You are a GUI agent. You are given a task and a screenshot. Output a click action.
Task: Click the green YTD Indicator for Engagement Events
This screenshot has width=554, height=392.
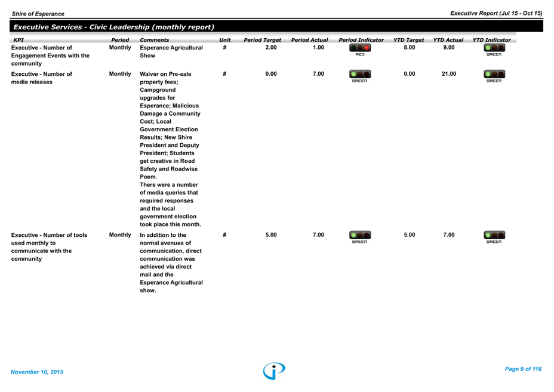point(494,51)
